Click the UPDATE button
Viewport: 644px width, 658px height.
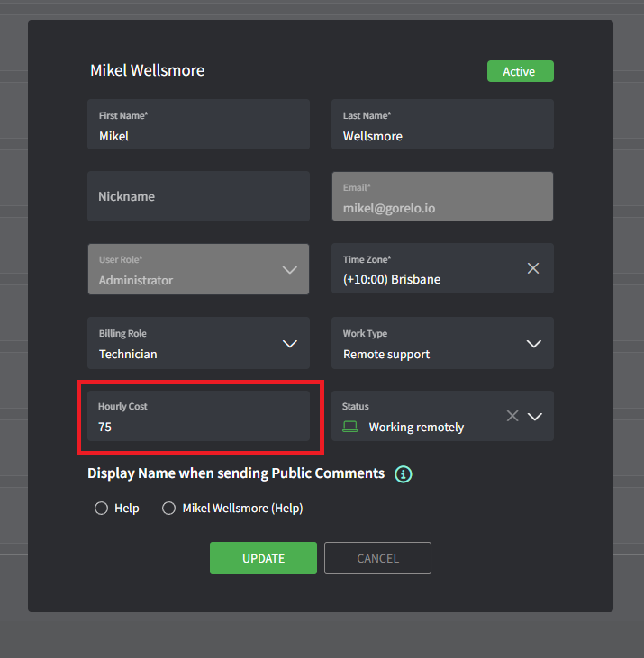pyautogui.click(x=263, y=558)
